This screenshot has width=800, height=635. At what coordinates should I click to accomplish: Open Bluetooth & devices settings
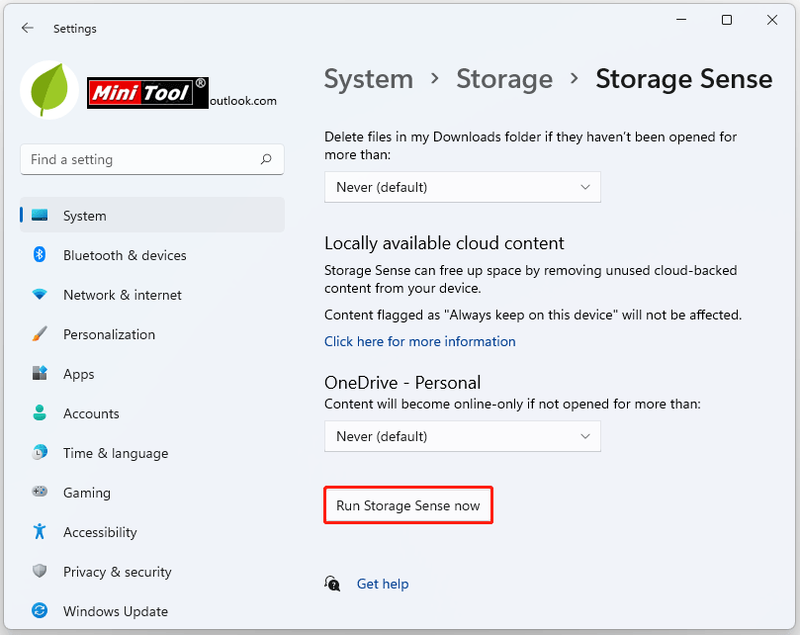pos(152,255)
